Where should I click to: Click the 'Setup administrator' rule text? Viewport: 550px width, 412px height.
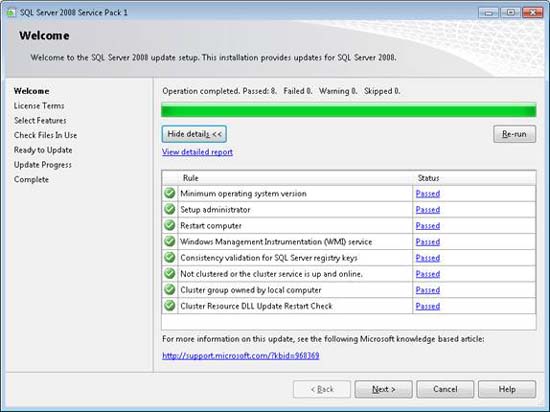point(215,210)
